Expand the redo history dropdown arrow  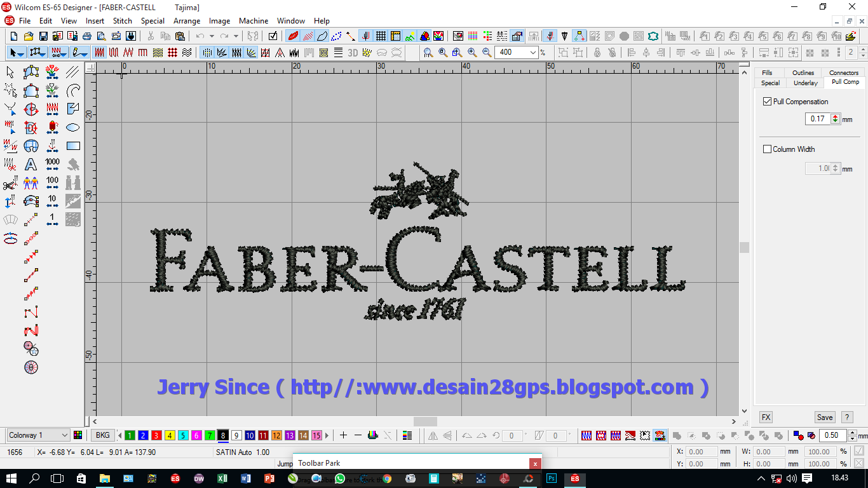236,36
